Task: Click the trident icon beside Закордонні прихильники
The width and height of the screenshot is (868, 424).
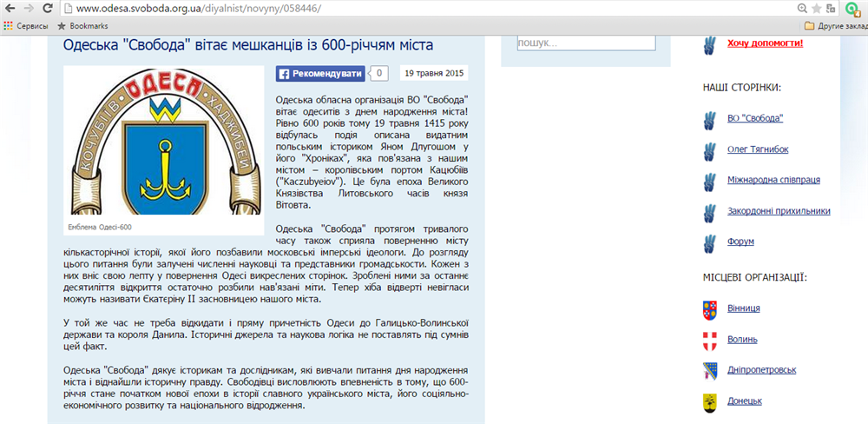Action: pyautogui.click(x=708, y=213)
